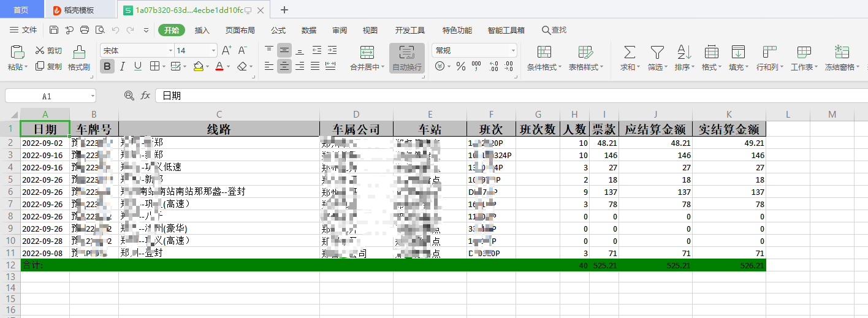The height and width of the screenshot is (318, 868).
Task: Apply the red font color A
Action: pyautogui.click(x=219, y=66)
